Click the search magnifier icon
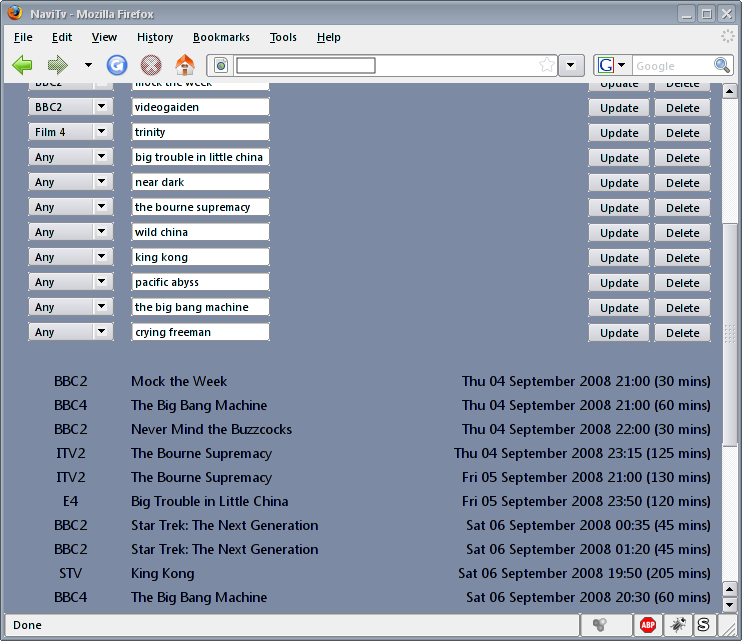Image resolution: width=742 pixels, height=641 pixels. click(722, 66)
